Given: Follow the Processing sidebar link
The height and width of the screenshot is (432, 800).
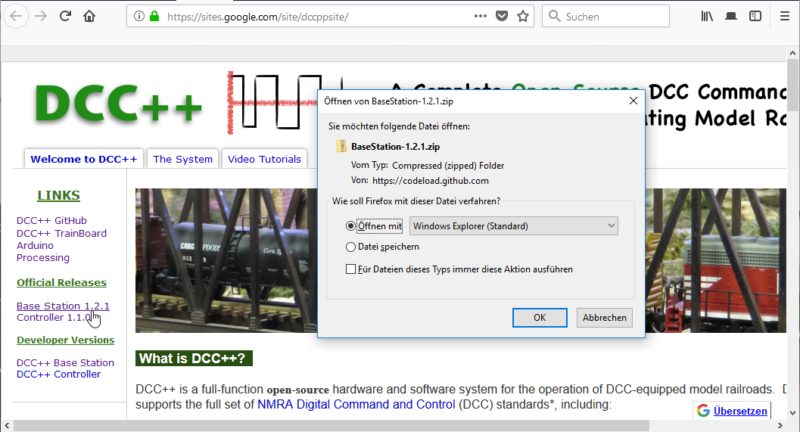Looking at the screenshot, I should click(x=43, y=258).
